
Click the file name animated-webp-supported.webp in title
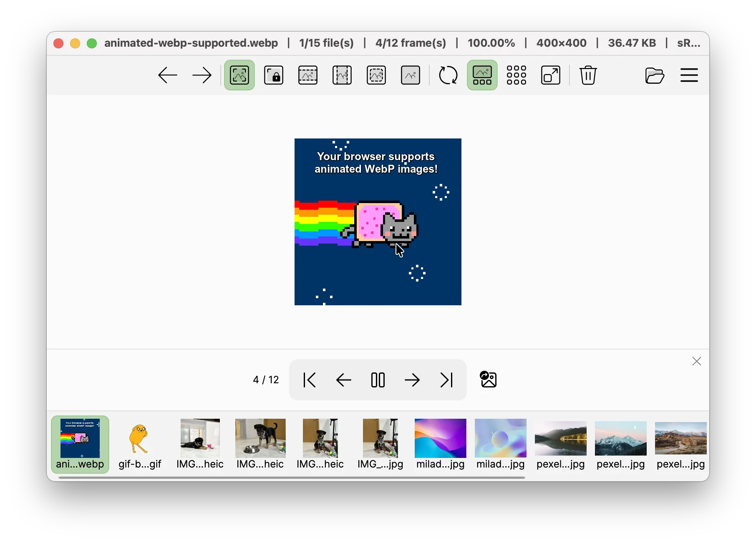coord(191,43)
